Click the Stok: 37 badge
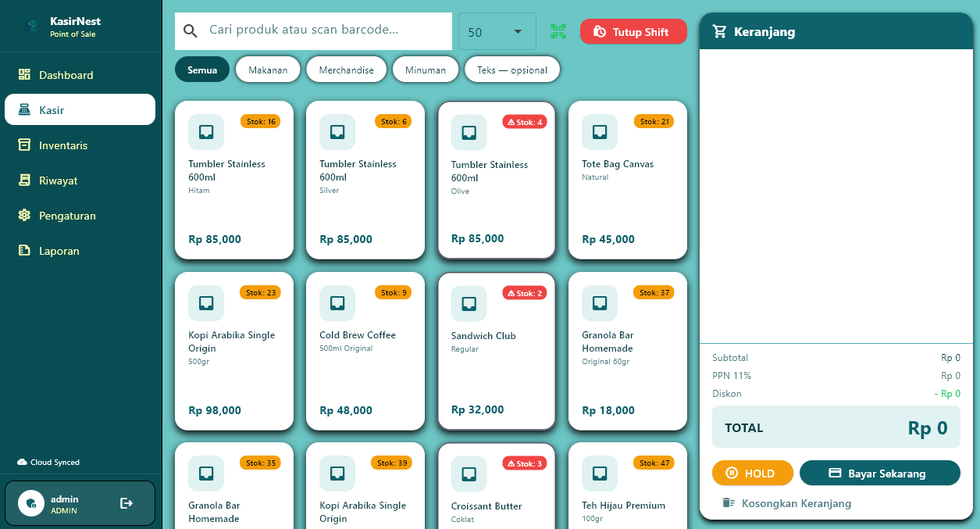The width and height of the screenshot is (980, 529). pyautogui.click(x=654, y=292)
